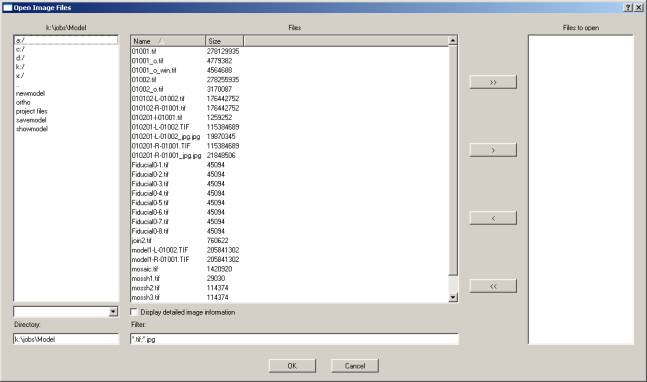Click the file list vertical scrollbar thumb
This screenshot has height=382, width=647.
click(x=453, y=160)
